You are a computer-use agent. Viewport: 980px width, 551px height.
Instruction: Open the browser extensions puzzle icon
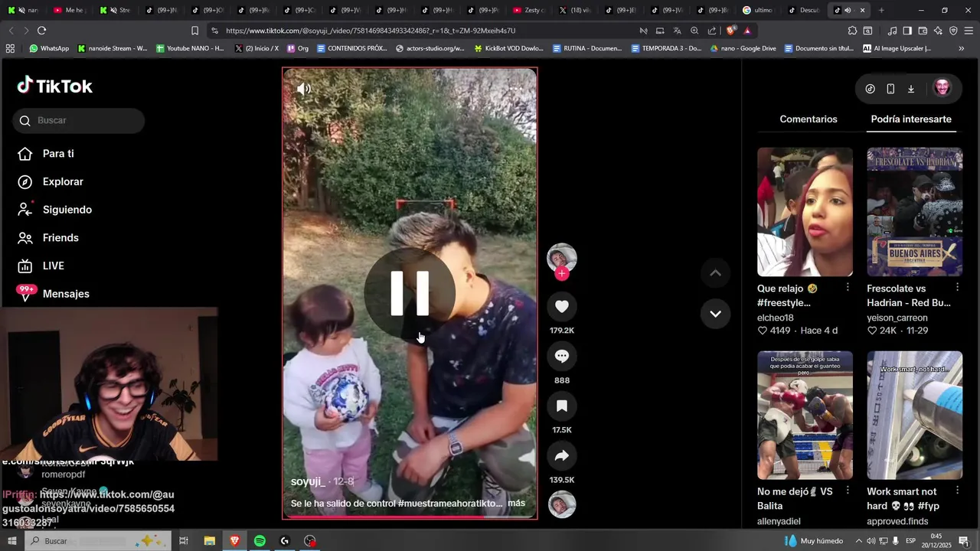tap(852, 31)
